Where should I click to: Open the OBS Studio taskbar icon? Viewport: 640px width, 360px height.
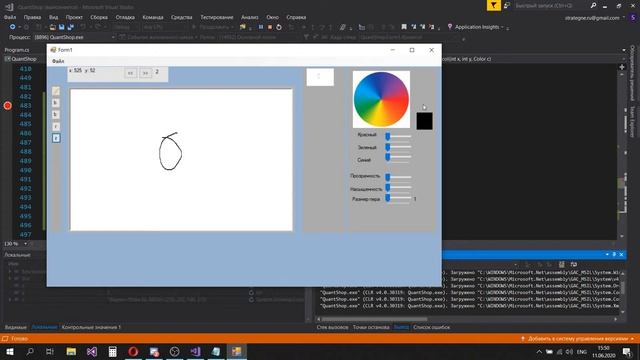pos(174,351)
